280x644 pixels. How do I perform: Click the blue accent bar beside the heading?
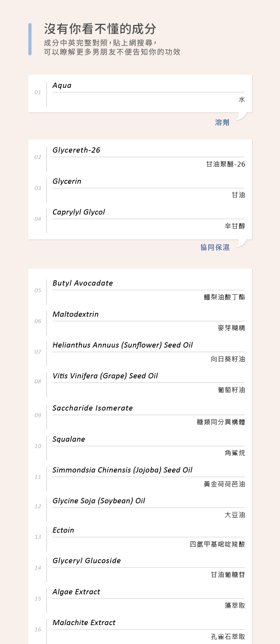tap(30, 39)
